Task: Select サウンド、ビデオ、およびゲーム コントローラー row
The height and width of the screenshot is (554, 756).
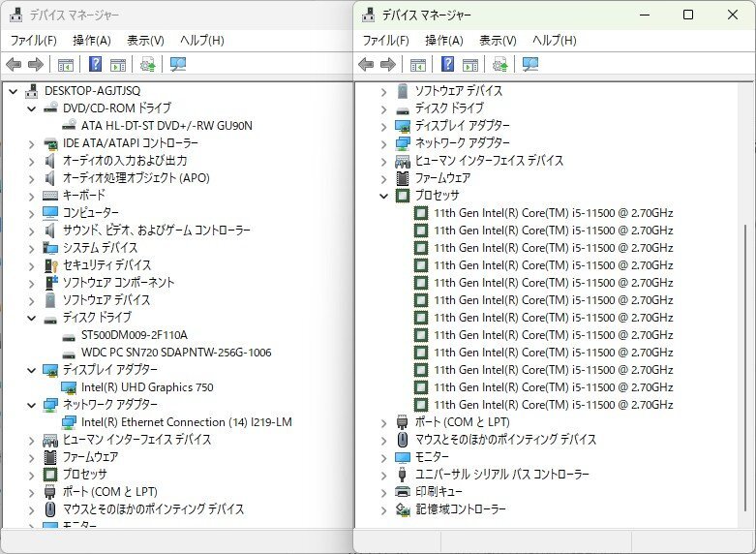Action: pos(157,231)
